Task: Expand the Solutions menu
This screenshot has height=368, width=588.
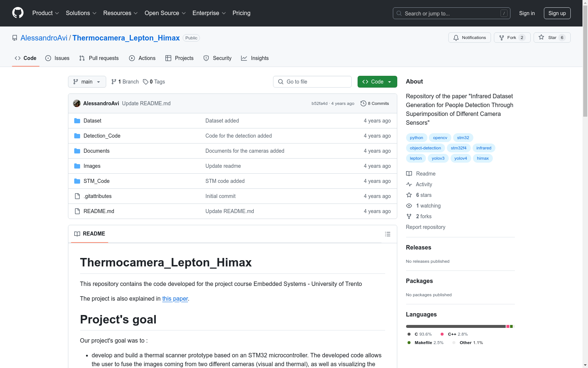Action: click(81, 13)
